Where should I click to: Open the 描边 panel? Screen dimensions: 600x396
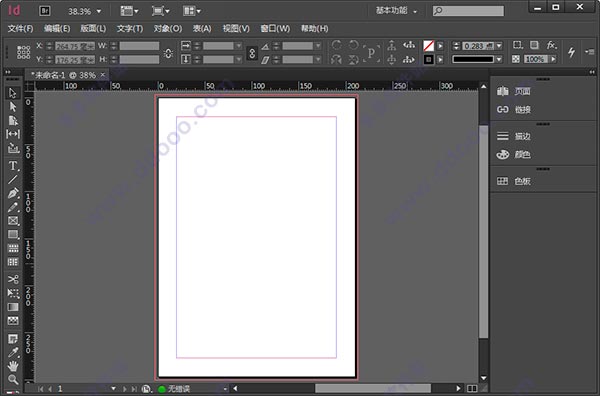(x=514, y=136)
